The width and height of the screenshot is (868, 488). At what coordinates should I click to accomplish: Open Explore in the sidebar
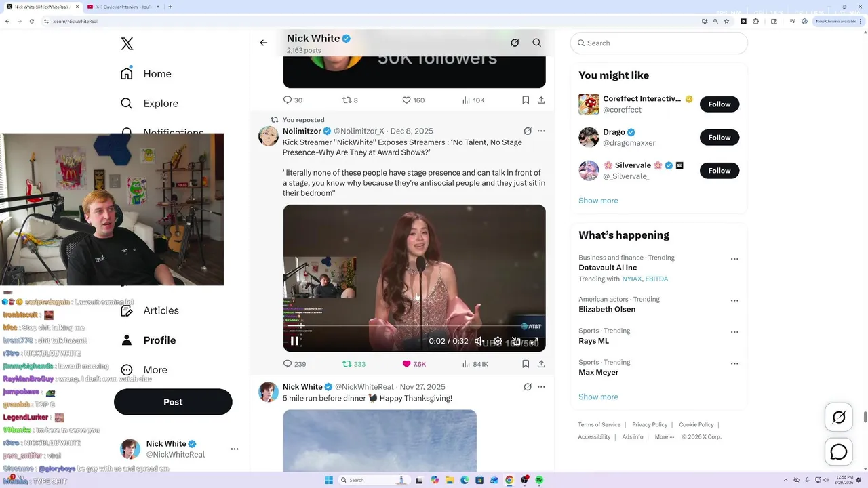point(149,103)
